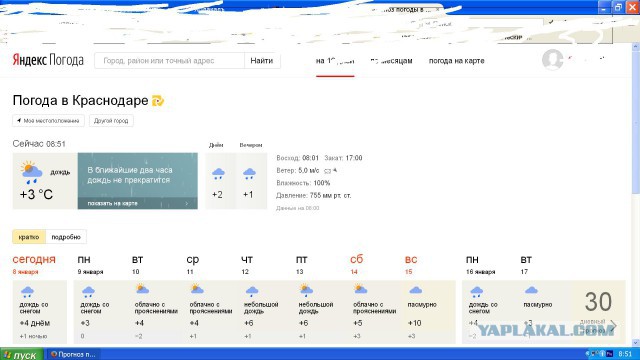This screenshot has width=640, height=360.
Task: Click the taskbar clock showing 8:51
Action: 625,354
